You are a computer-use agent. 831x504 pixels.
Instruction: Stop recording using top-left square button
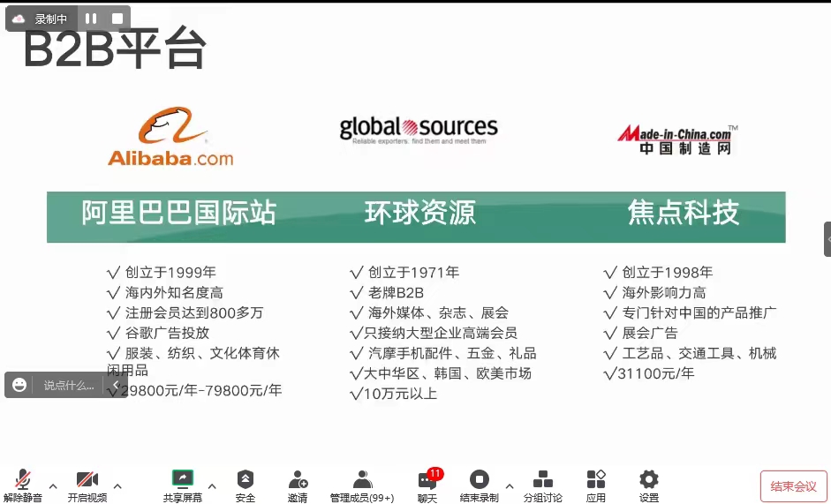(117, 19)
